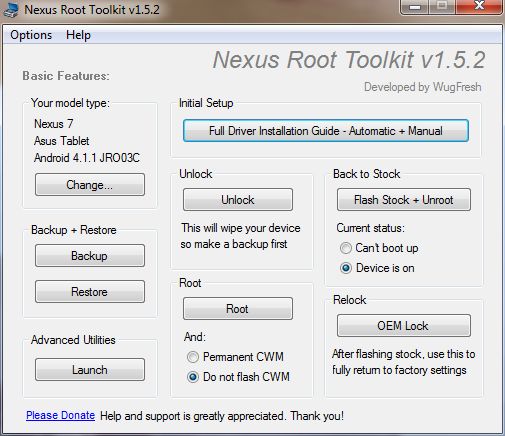505x436 pixels.
Task: Click the Unlock button
Action: (238, 200)
